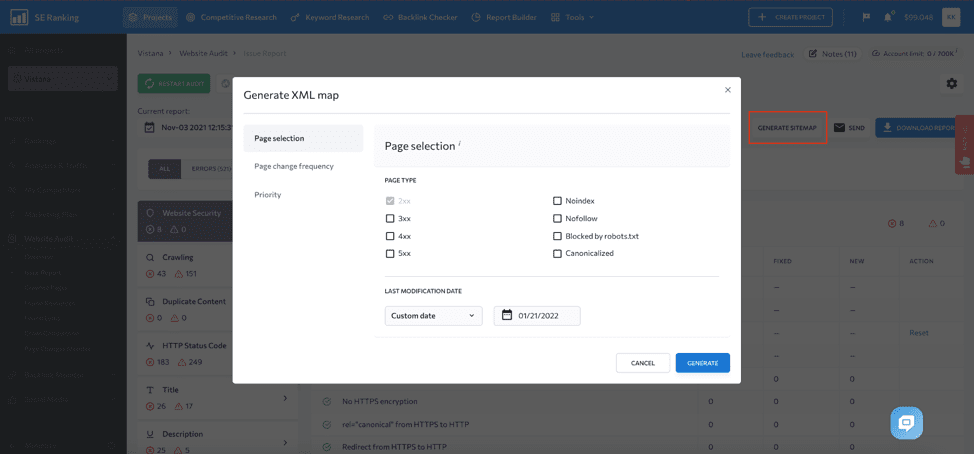
Task: Open Competitive Research in top navigation
Action: pos(231,17)
